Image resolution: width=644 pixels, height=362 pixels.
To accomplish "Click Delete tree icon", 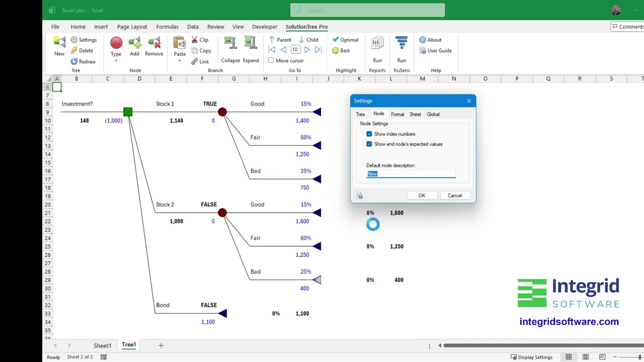I will pos(82,50).
